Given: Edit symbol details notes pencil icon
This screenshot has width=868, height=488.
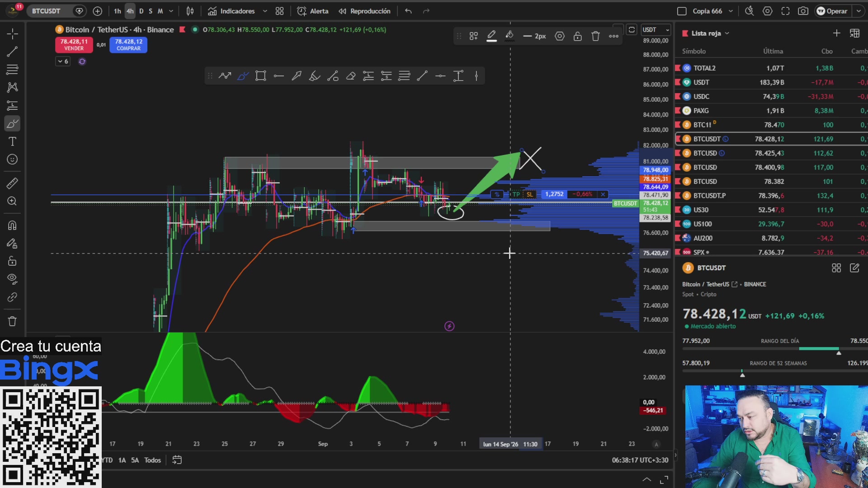Looking at the screenshot, I should pyautogui.click(x=854, y=268).
